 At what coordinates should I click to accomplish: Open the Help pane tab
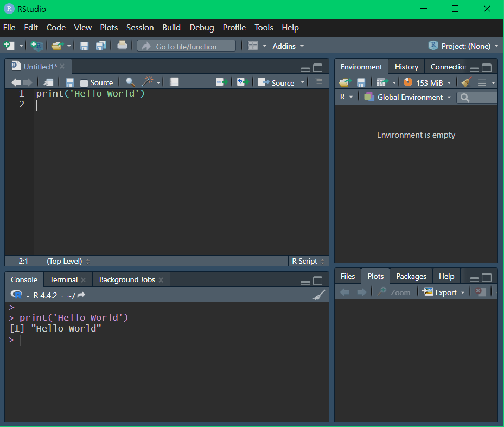446,276
